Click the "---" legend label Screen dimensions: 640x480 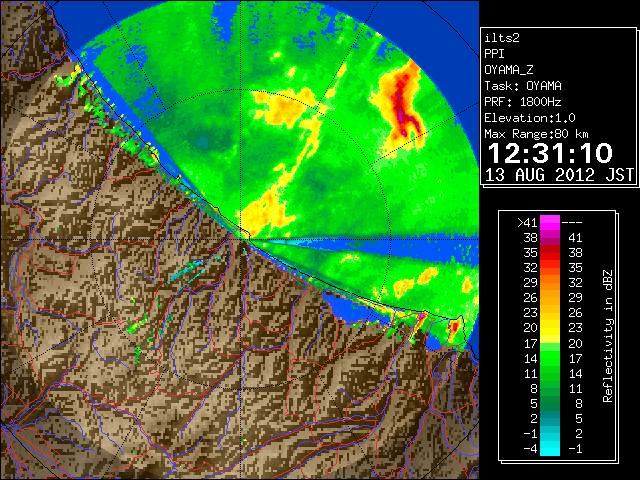(572, 223)
